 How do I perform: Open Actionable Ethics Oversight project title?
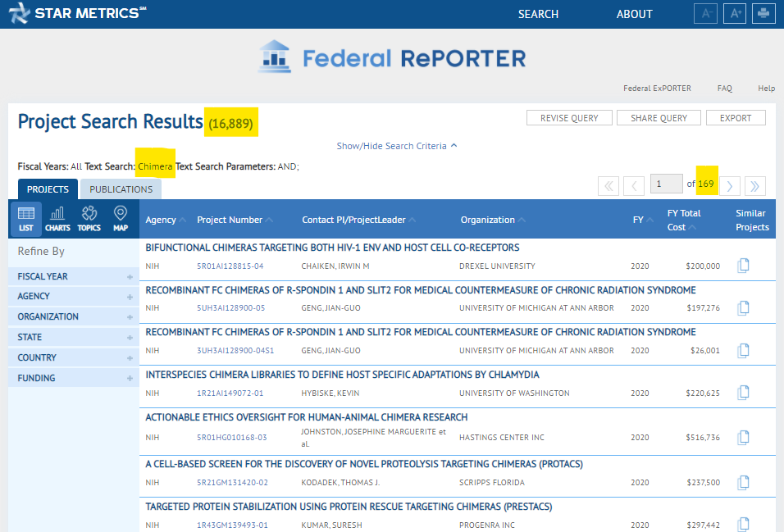(307, 417)
